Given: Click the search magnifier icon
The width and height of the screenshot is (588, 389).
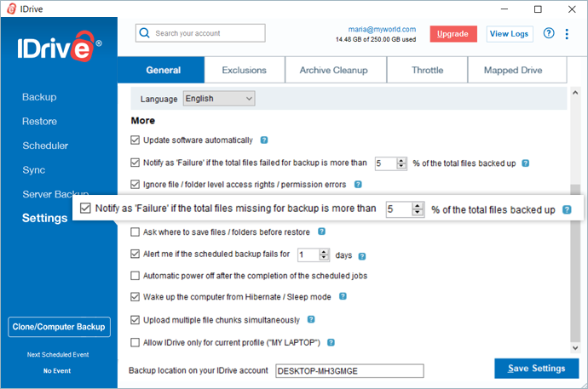Looking at the screenshot, I should click(x=144, y=33).
